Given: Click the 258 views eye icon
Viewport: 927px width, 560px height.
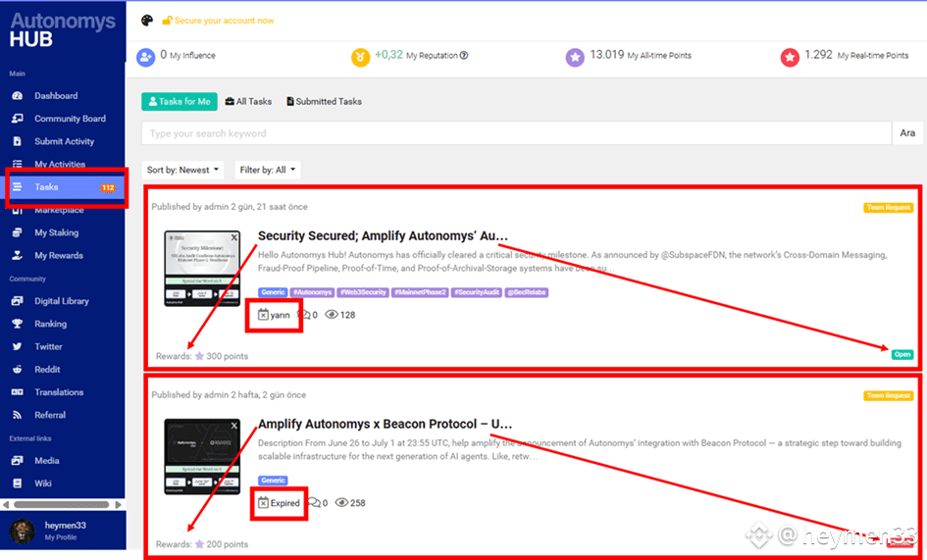Looking at the screenshot, I should (x=341, y=503).
